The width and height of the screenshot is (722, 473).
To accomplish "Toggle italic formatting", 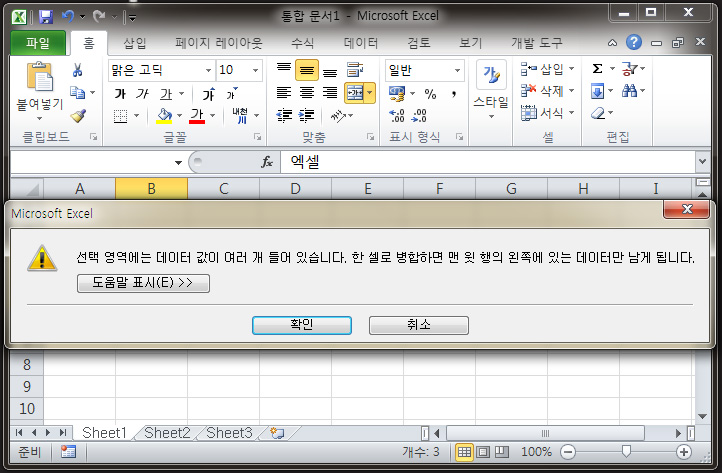I will (x=142, y=93).
